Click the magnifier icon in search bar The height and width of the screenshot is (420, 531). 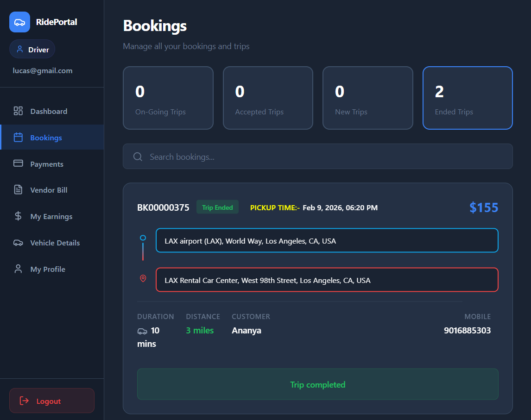coord(138,157)
